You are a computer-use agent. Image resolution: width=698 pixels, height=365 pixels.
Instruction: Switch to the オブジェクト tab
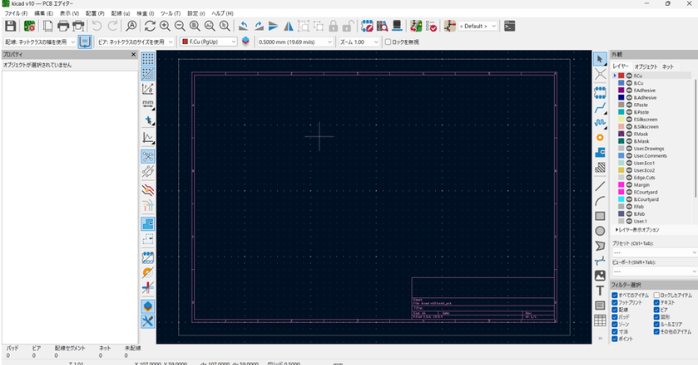[x=646, y=66]
